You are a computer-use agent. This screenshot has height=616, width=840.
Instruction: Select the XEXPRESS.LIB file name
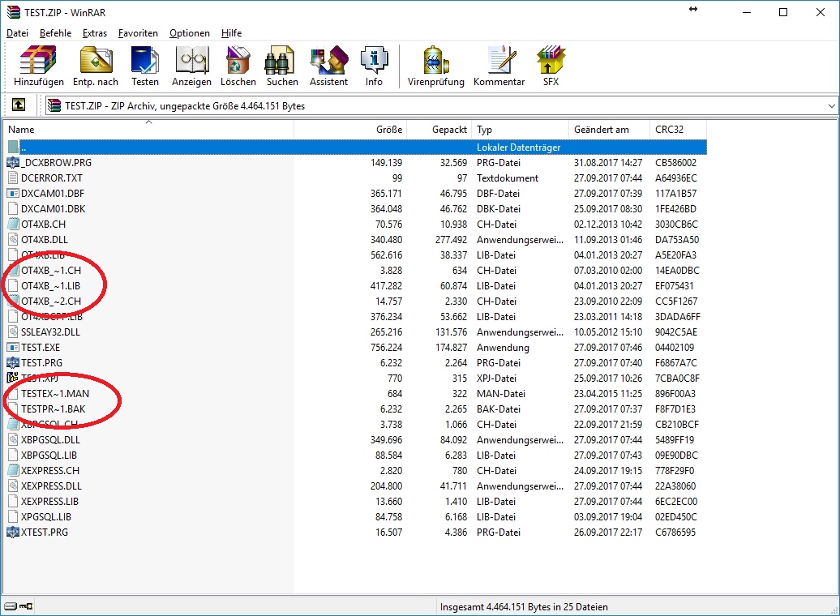pyautogui.click(x=49, y=502)
